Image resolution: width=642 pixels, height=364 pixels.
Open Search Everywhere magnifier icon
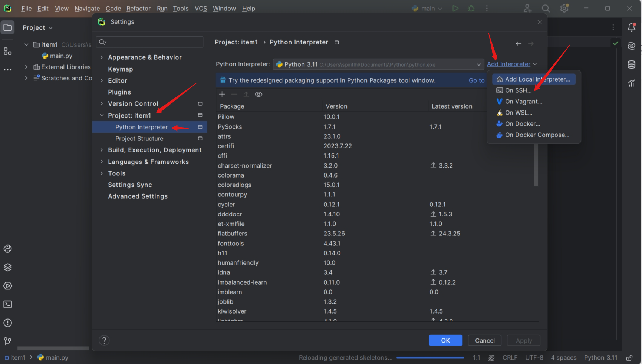click(x=546, y=8)
